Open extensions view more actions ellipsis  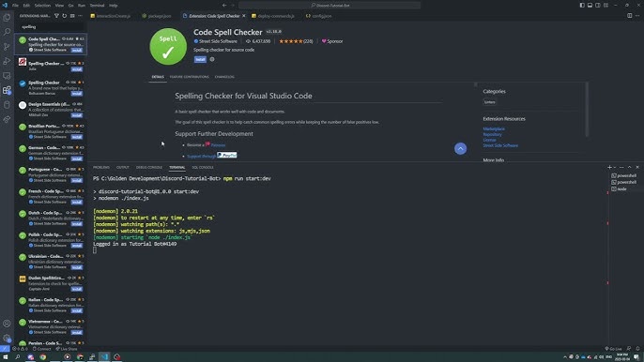80,16
